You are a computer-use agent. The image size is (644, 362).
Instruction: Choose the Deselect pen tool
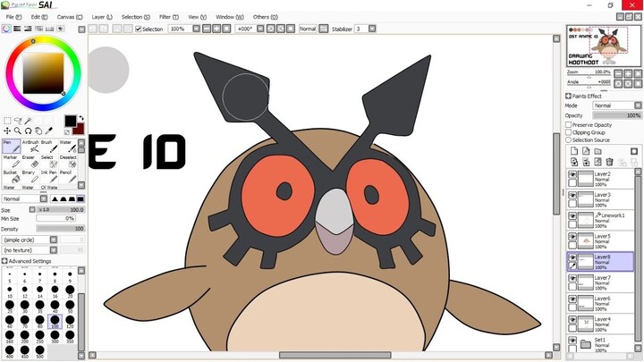coord(68,162)
